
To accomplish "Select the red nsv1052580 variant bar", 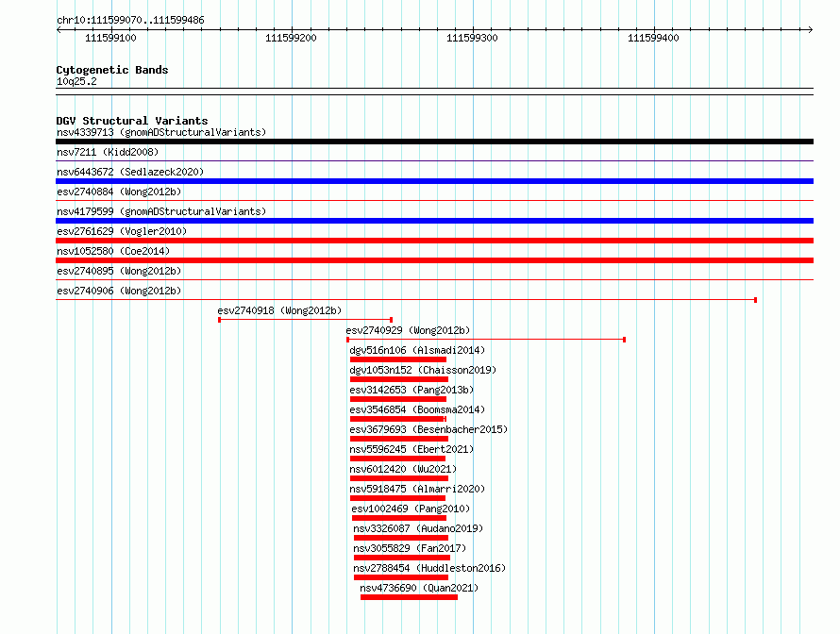I will pos(434,260).
